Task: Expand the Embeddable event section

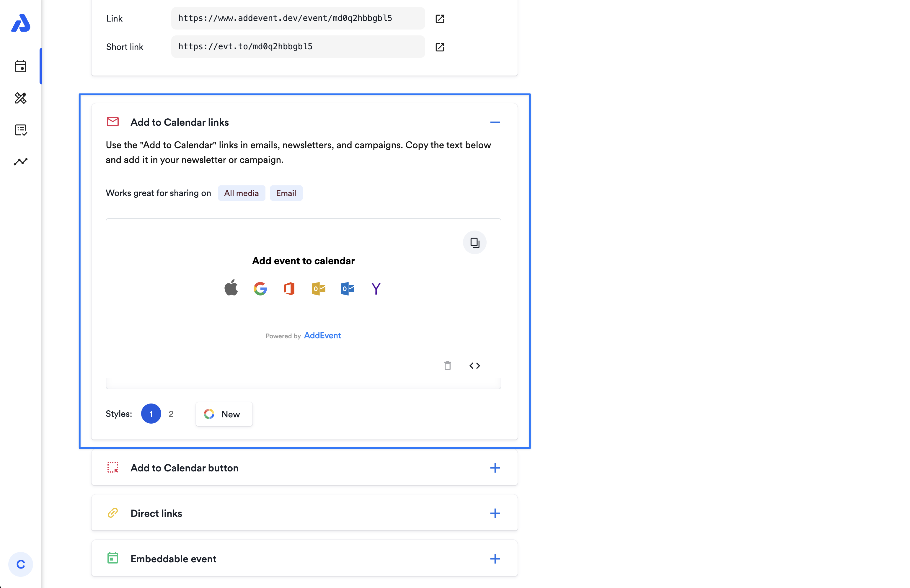Action: point(495,558)
